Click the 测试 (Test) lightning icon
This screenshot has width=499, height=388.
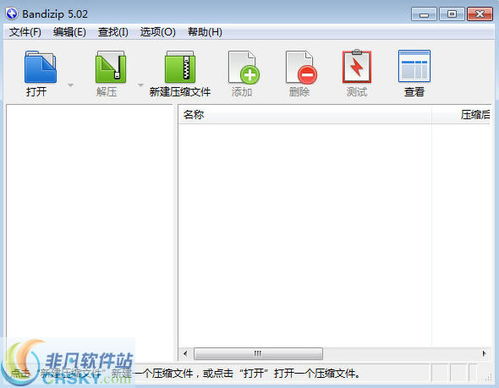click(357, 66)
